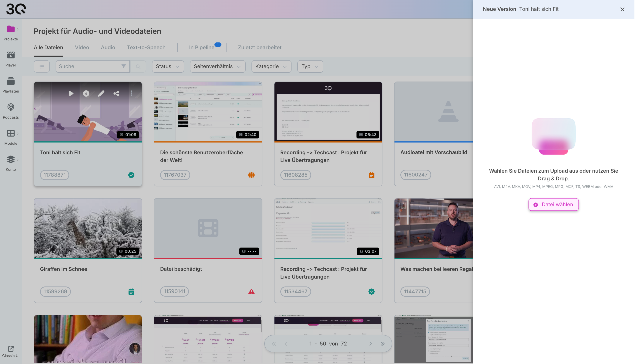
Task: Click the Datei wählen button
Action: pyautogui.click(x=553, y=205)
